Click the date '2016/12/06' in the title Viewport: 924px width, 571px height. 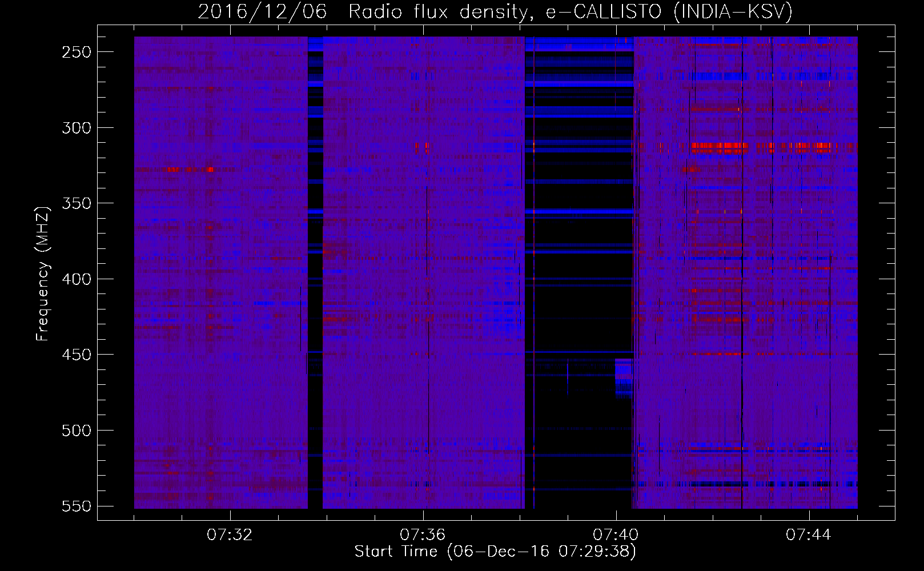point(262,11)
